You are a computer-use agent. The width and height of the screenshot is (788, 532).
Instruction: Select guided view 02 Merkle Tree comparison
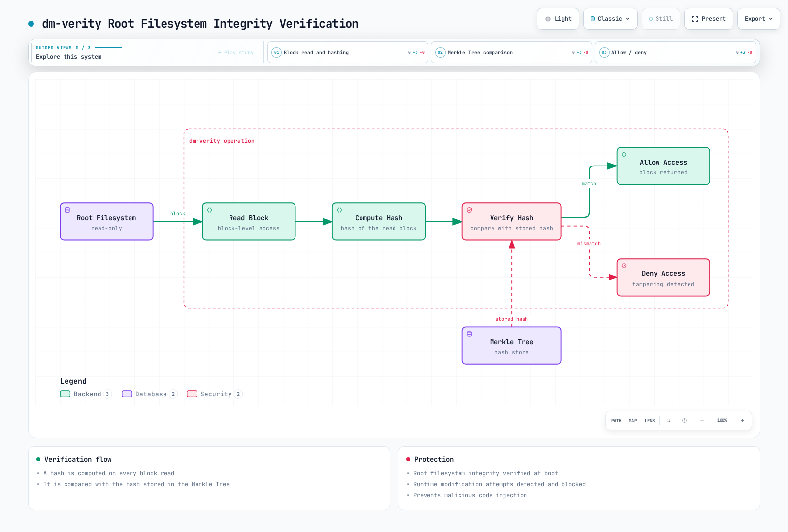(x=511, y=52)
